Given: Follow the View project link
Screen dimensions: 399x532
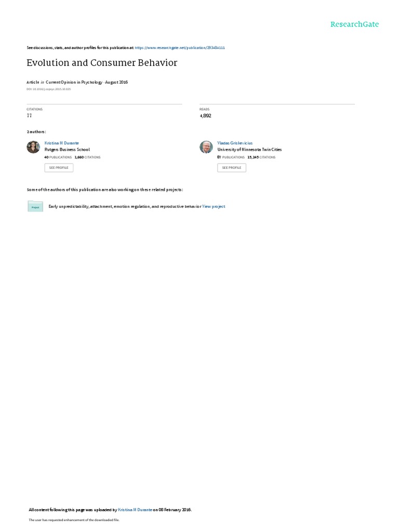Looking at the screenshot, I should point(214,207).
